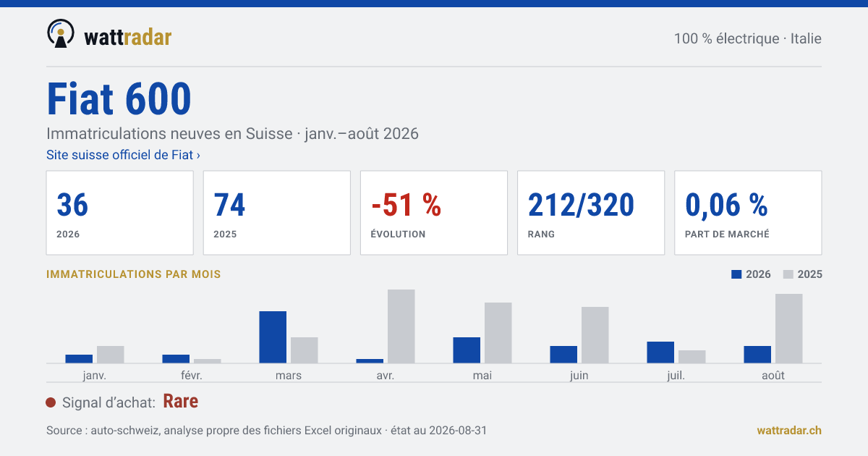Click the wattradar brand name text
The height and width of the screenshot is (456, 868).
(x=127, y=36)
